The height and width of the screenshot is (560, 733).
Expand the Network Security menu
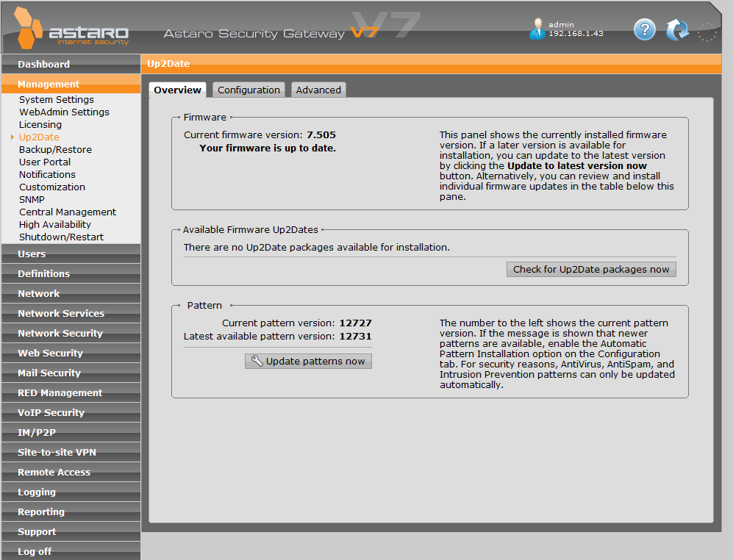click(x=71, y=334)
